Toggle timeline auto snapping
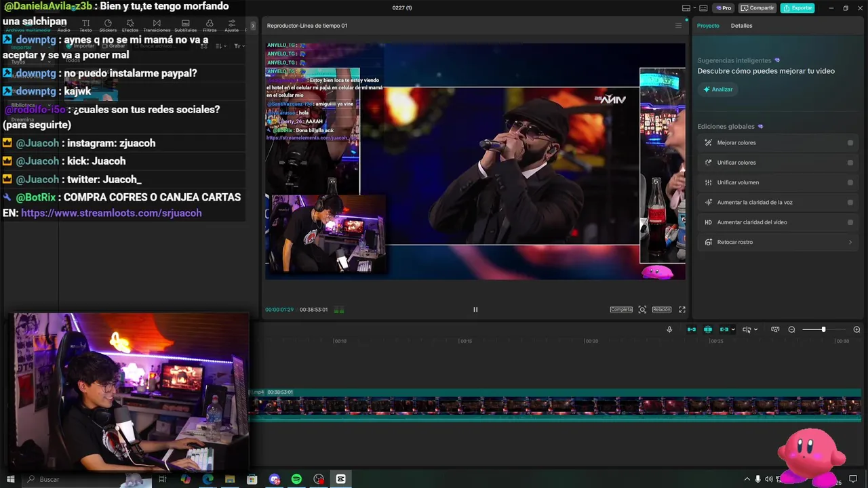The width and height of the screenshot is (868, 488). click(708, 329)
